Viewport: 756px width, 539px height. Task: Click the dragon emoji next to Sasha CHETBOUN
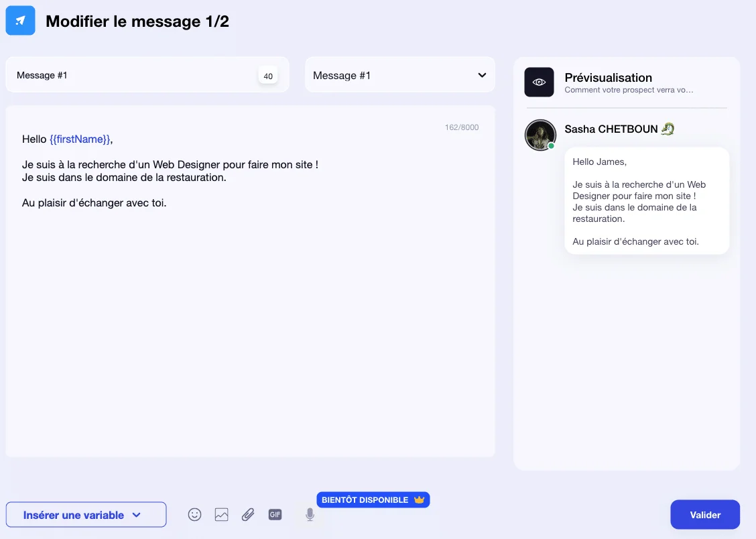click(668, 129)
